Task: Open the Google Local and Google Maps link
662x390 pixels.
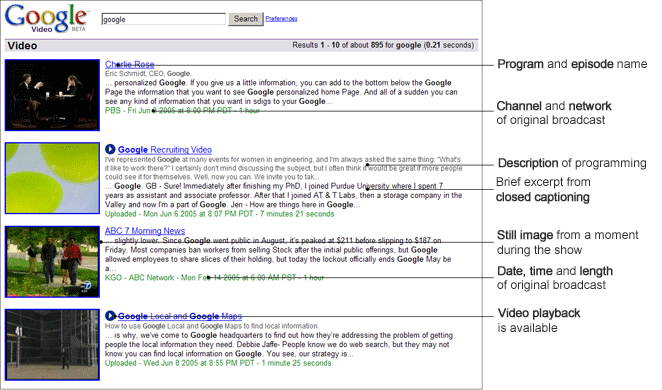Action: point(180,316)
